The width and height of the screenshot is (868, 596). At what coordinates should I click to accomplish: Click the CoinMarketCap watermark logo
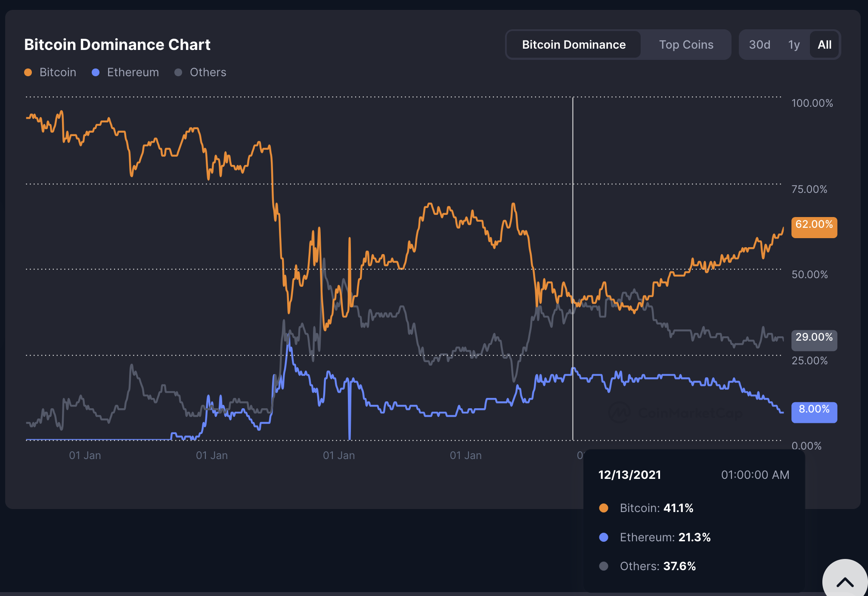[620, 413]
